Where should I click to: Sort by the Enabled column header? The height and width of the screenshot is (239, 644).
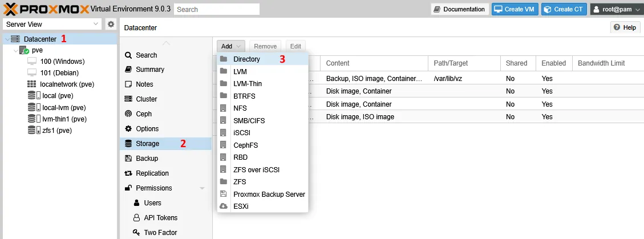click(x=554, y=63)
